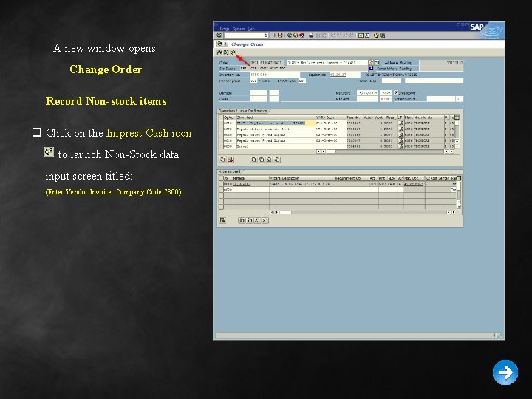The width and height of the screenshot is (532, 399).
Task: Click the blue icon beside Current Meter Reading
Action: coord(371,69)
